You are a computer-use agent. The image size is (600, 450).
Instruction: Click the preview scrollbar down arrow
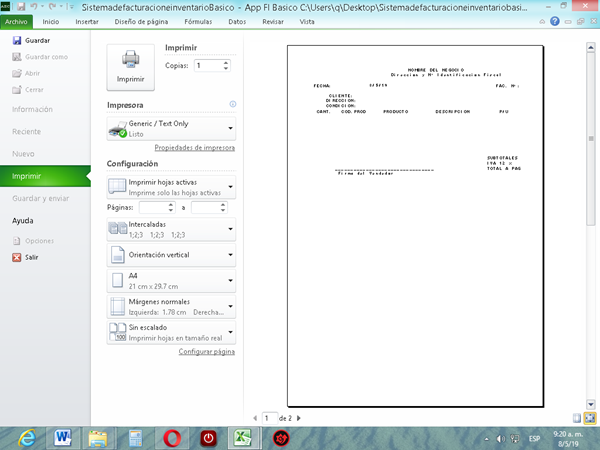(x=590, y=404)
